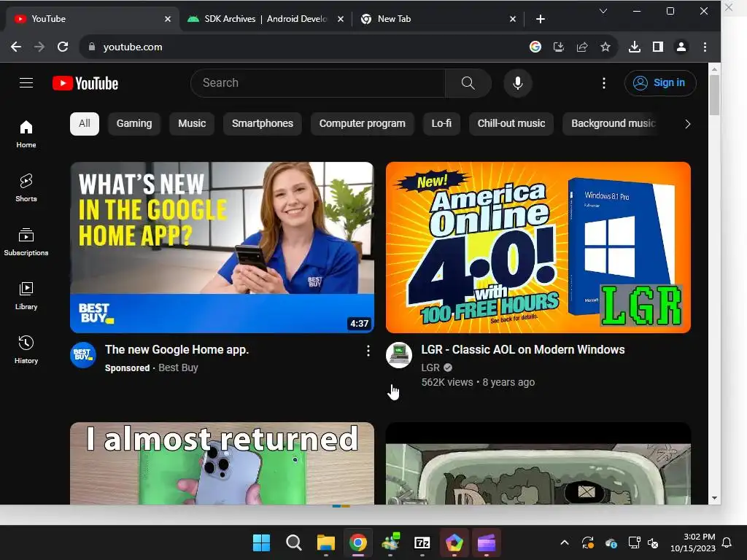747x560 pixels.
Task: Open 7-Zip from the taskbar
Action: [422, 542]
